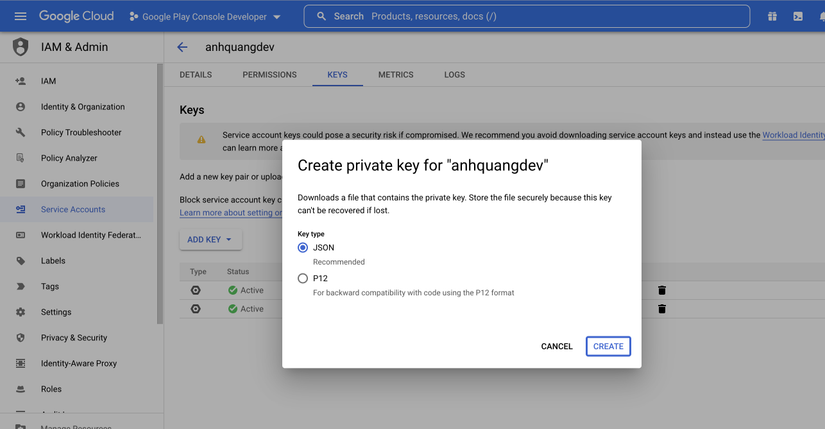Open the hamburger navigation menu
The image size is (825, 429).
[x=20, y=16]
